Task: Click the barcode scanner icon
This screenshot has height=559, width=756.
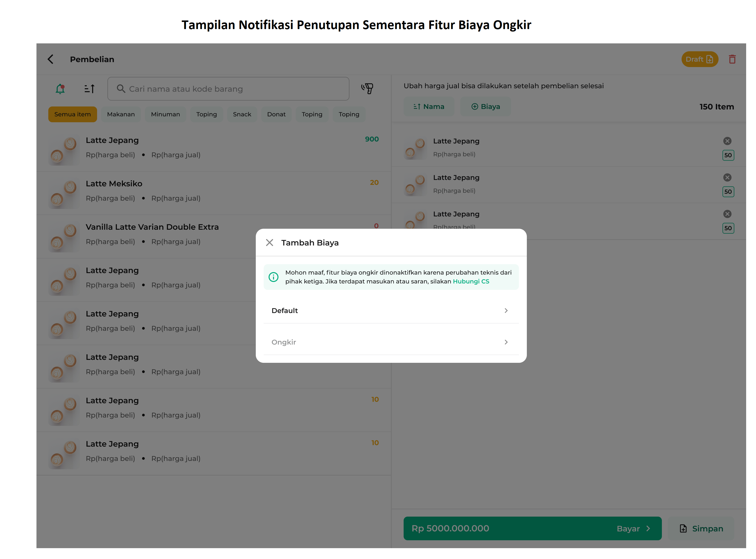Action: coord(367,89)
